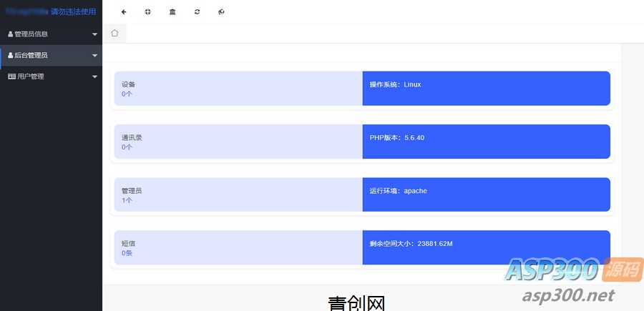Viewport: 644px width, 311px height.
Task: Click the 短信 count 0条
Action: [x=127, y=253]
